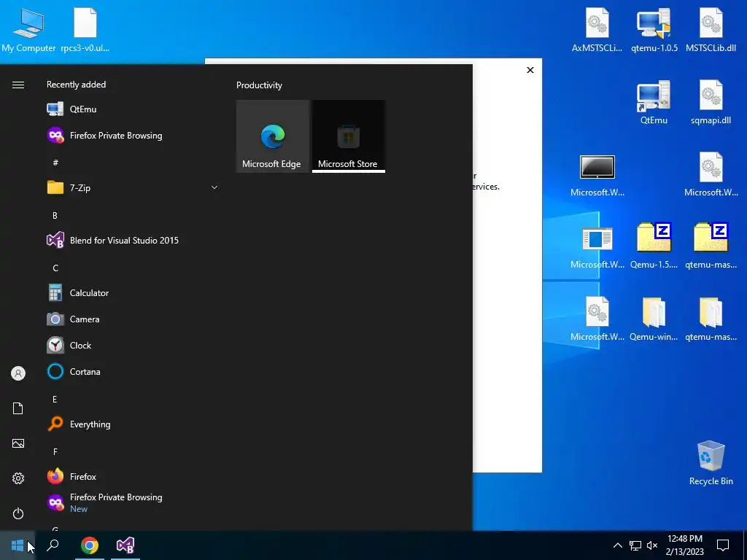
Task: Click the 'F' section letter header
Action: click(x=55, y=452)
